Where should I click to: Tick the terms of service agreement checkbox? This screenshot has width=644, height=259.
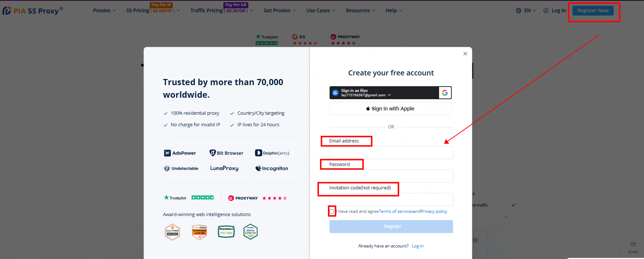[x=332, y=211]
